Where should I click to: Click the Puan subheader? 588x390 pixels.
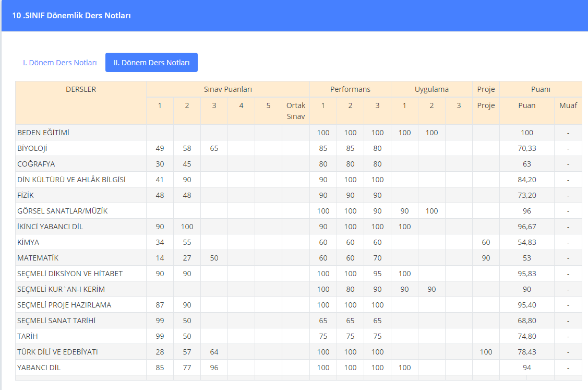point(527,105)
